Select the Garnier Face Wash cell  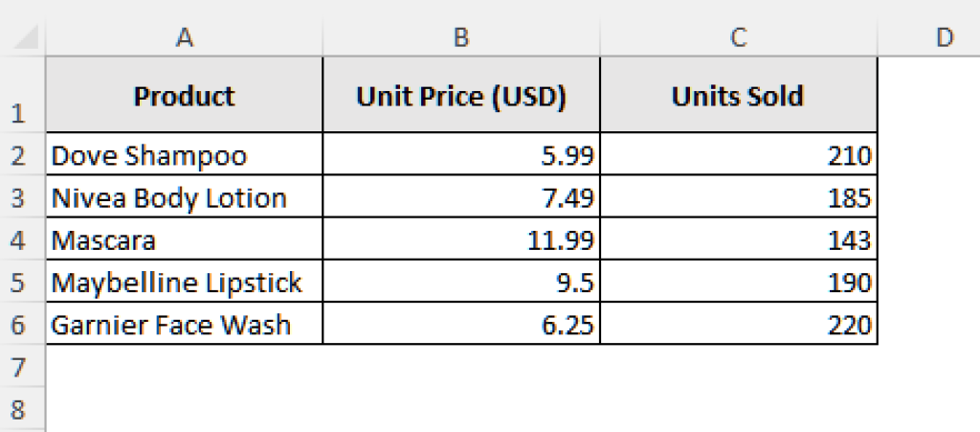click(x=185, y=325)
